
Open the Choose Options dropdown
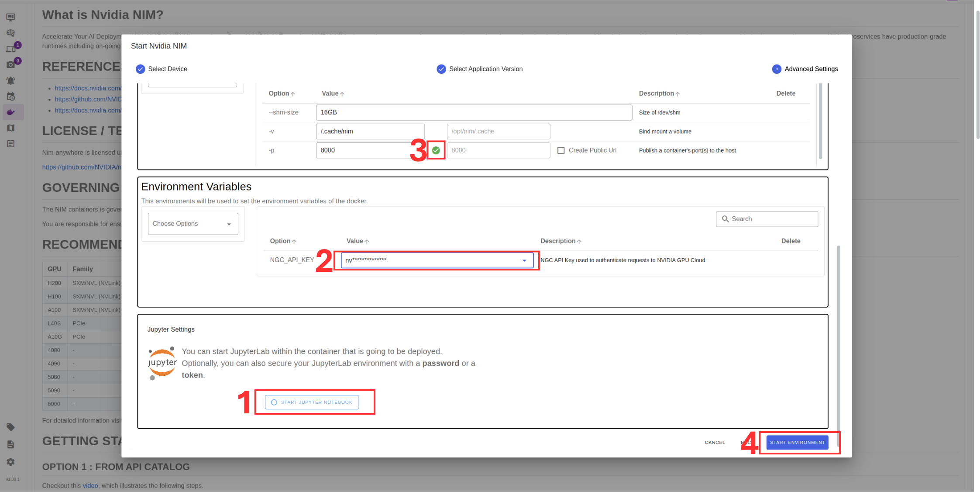pyautogui.click(x=193, y=224)
